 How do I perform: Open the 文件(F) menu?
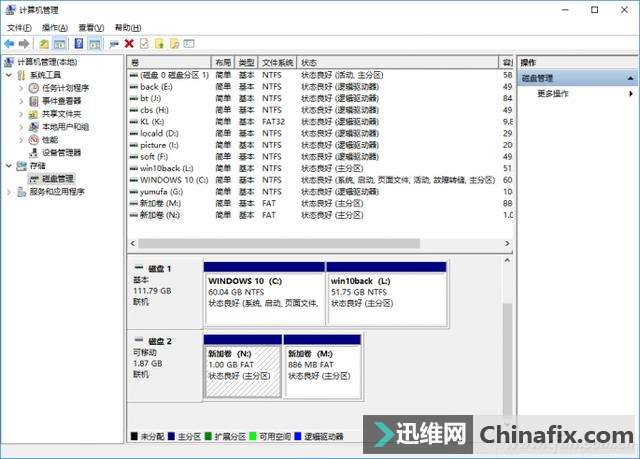coord(19,28)
